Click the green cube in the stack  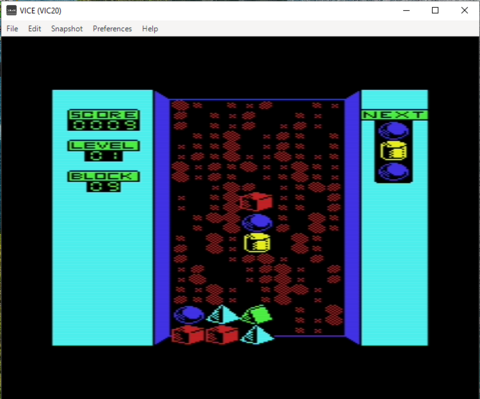(257, 314)
